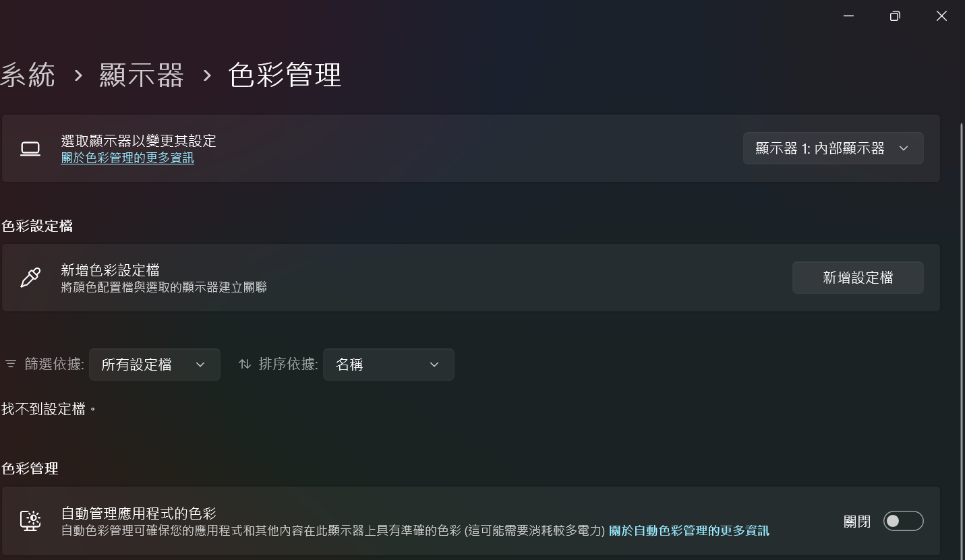Image resolution: width=965 pixels, height=560 pixels.
Task: Click the filter lines icon
Action: [x=11, y=365]
